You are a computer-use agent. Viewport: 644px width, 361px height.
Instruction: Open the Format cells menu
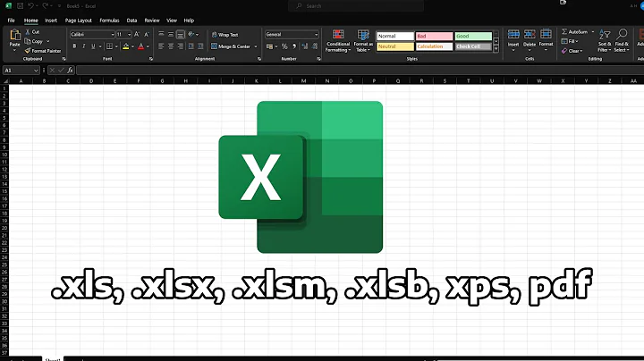click(546, 40)
